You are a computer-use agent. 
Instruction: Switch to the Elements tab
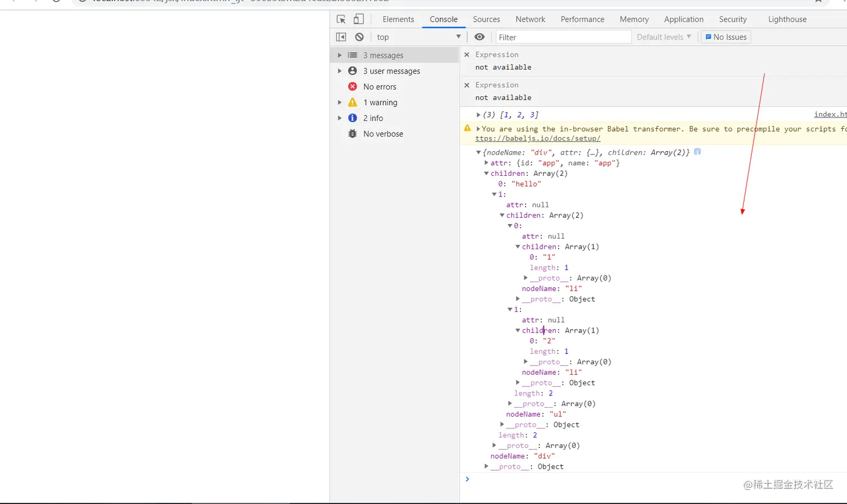[398, 19]
